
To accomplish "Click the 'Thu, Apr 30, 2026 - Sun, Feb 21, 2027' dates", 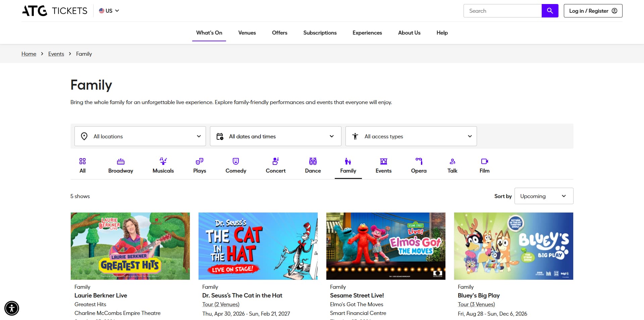I will (x=246, y=314).
